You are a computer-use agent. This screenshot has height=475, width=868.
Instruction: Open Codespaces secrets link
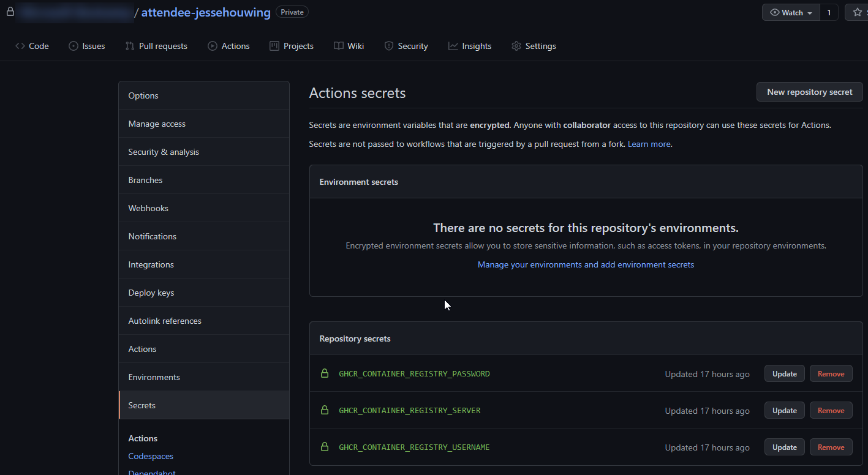[151, 456]
